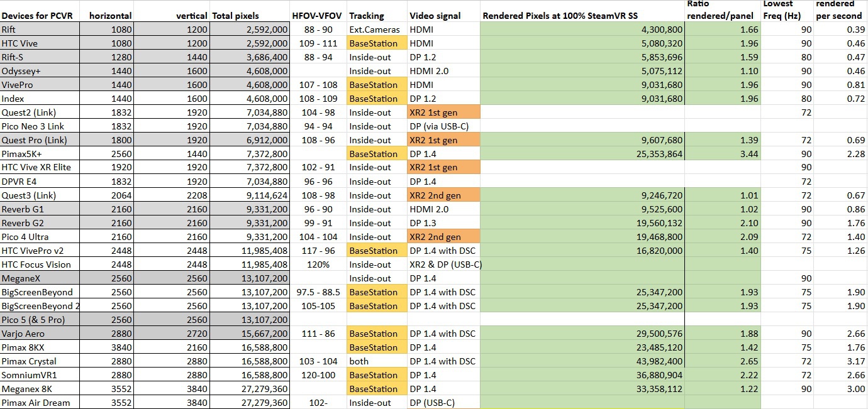Click the "BigScreenBeyond 2" device cell
868x409 pixels.
[40, 306]
